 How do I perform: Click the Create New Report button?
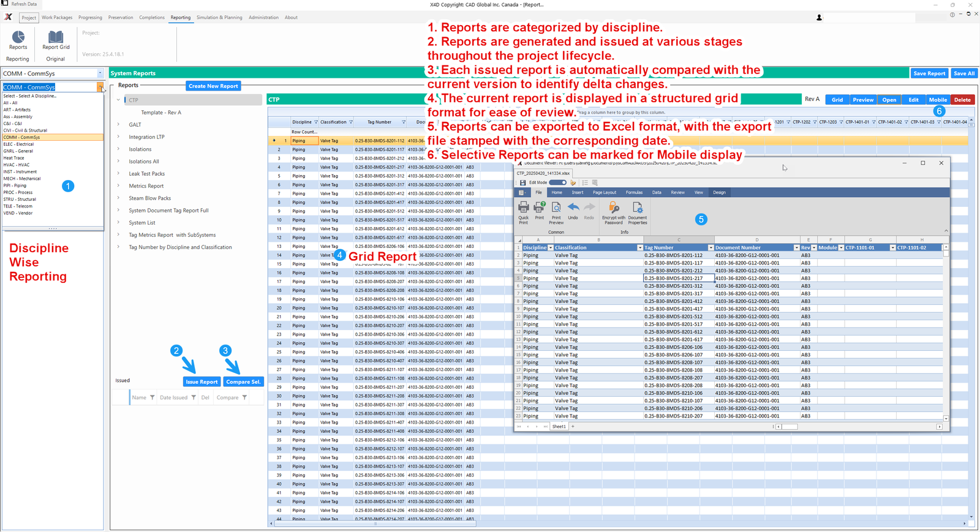pyautogui.click(x=213, y=86)
